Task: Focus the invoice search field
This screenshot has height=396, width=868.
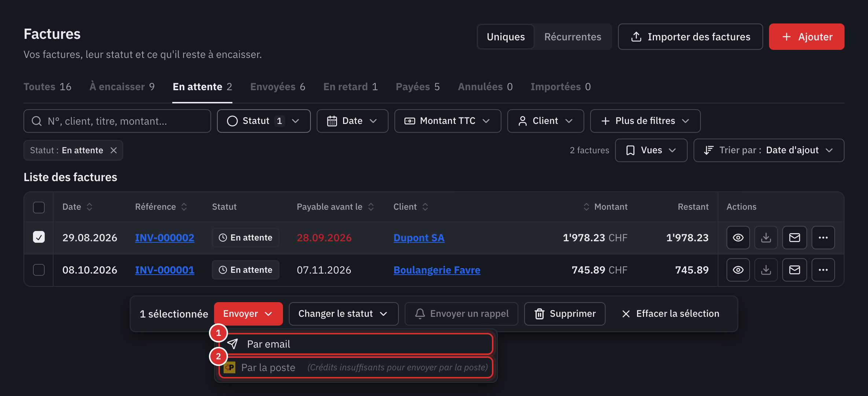Action: tap(117, 121)
